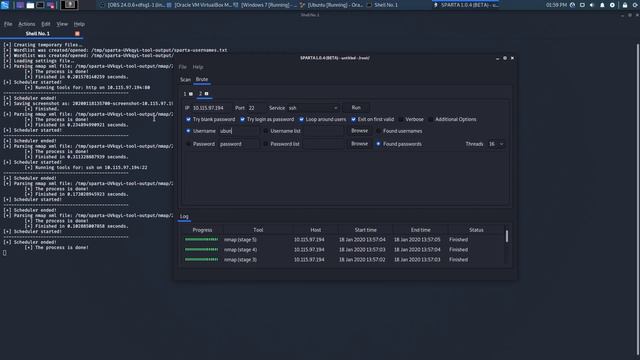
Task: Click the display icon in system tray
Action: point(582,5)
